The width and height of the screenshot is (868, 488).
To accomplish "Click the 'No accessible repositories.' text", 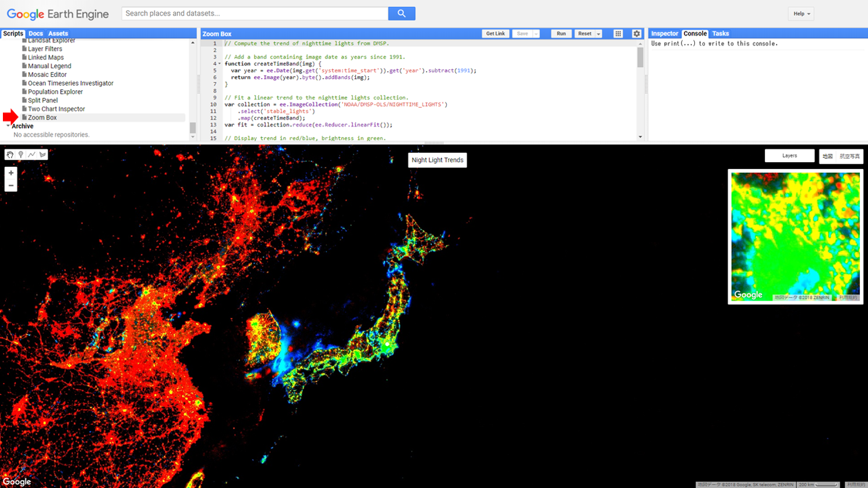I will pos(51,135).
